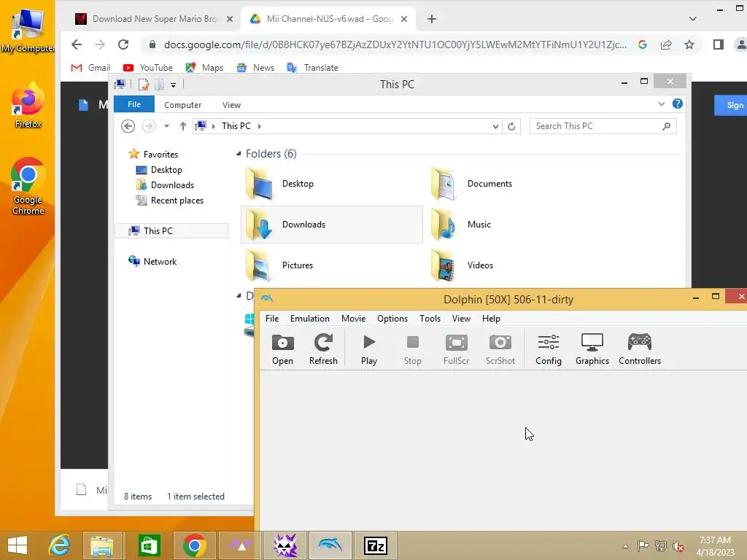
Task: Take a screenshot with ScrShot icon
Action: [x=500, y=349]
